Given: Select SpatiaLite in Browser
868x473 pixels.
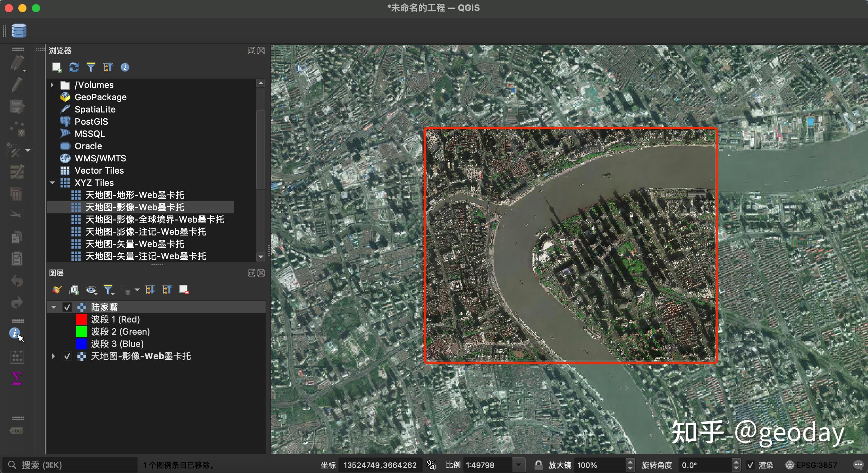Looking at the screenshot, I should 95,109.
